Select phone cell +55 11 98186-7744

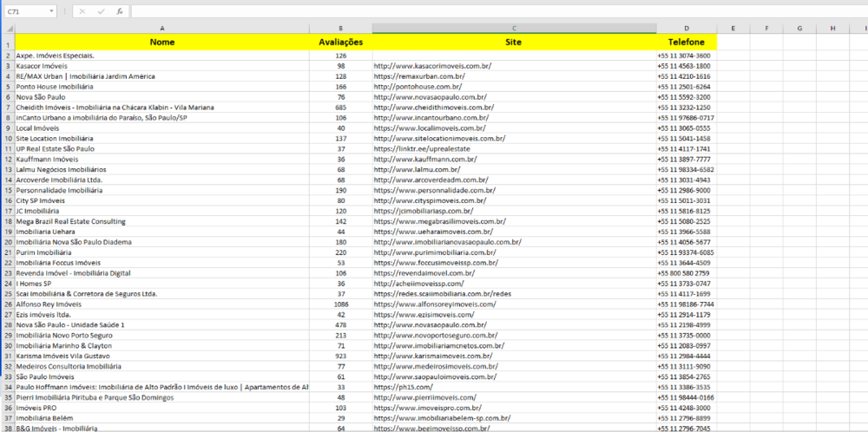click(687, 304)
